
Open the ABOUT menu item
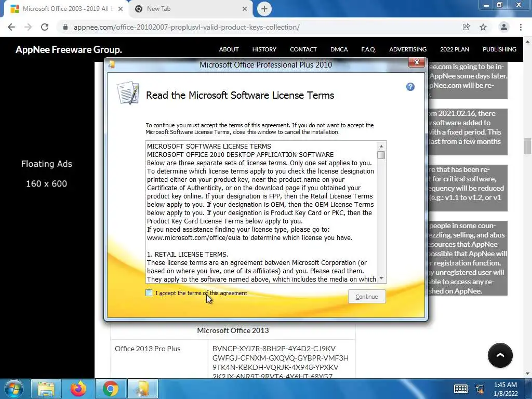pyautogui.click(x=229, y=49)
